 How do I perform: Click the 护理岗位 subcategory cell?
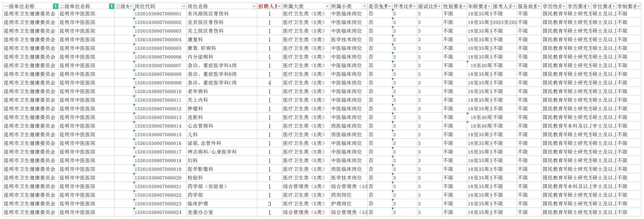(349, 204)
